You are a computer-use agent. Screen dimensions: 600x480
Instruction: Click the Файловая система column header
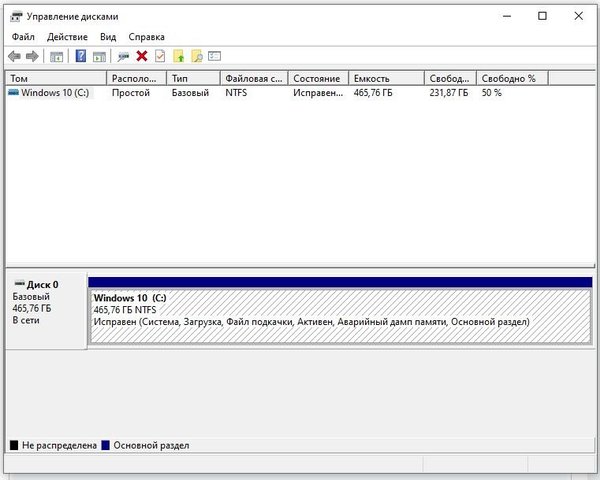coord(254,78)
